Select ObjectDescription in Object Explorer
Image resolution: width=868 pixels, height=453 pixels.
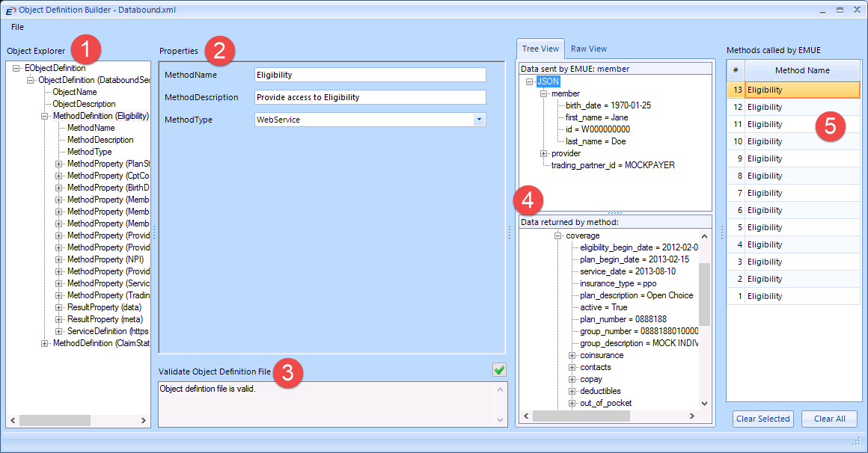point(84,104)
